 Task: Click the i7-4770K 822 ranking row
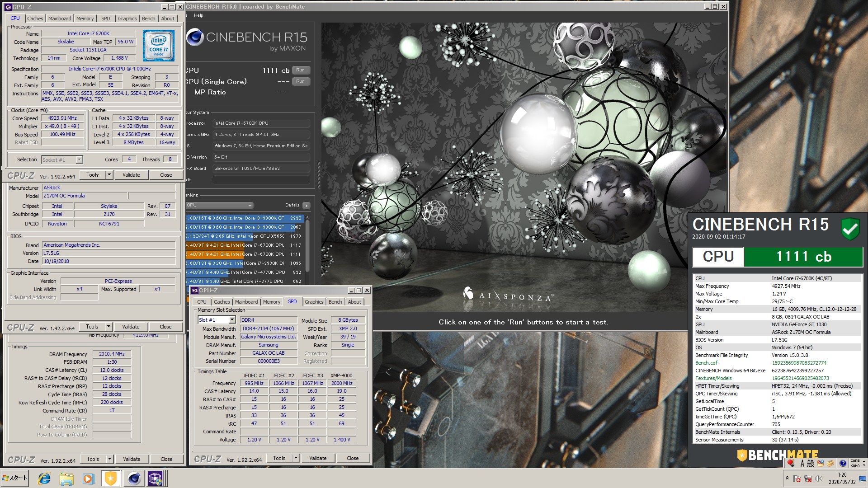pyautogui.click(x=244, y=272)
